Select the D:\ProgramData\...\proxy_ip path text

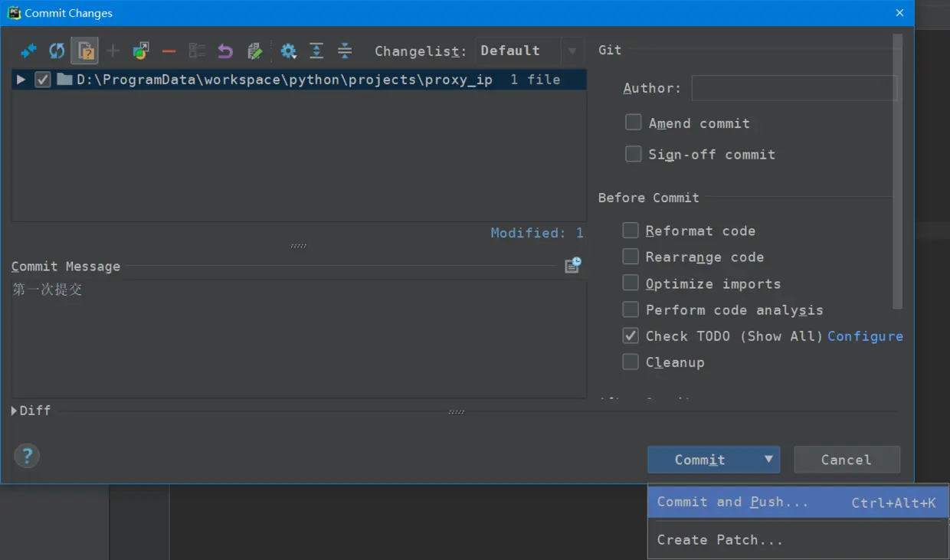(284, 80)
